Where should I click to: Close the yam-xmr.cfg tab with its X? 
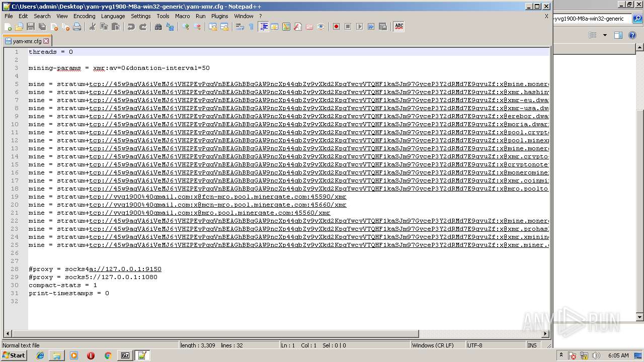[46, 41]
